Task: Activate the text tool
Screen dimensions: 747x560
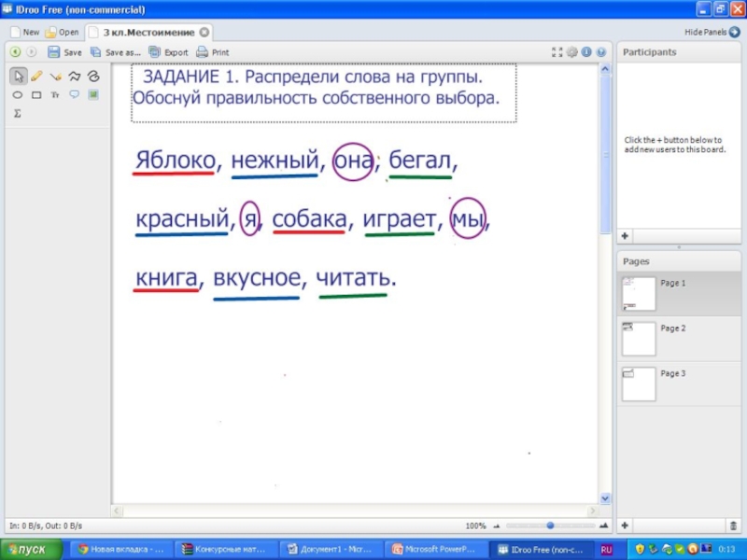Action: (55, 95)
